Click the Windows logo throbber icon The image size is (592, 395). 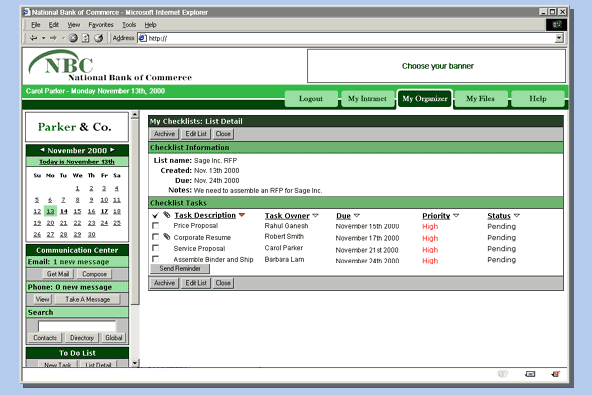pos(556,25)
